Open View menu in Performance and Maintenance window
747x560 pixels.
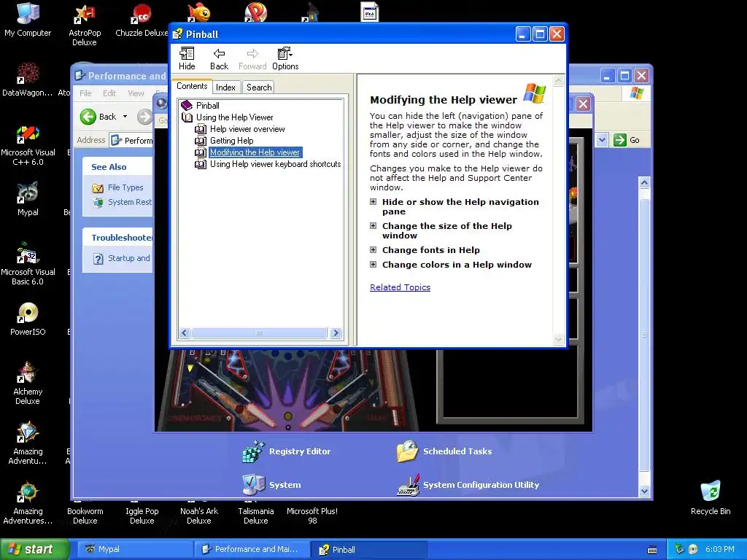[135, 93]
